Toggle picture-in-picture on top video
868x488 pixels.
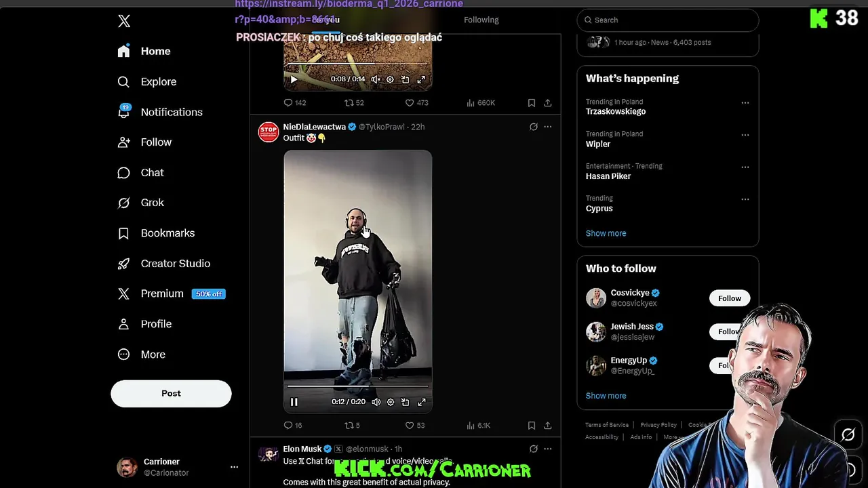click(x=405, y=79)
